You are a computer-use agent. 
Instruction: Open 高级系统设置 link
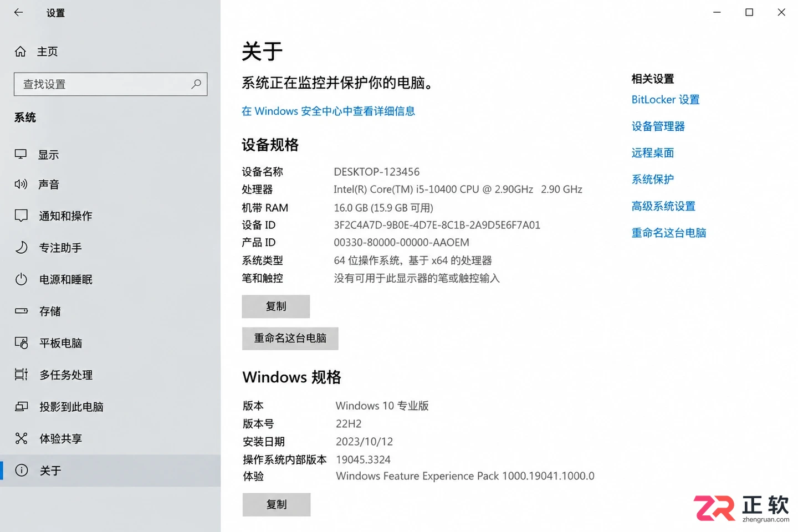point(663,206)
